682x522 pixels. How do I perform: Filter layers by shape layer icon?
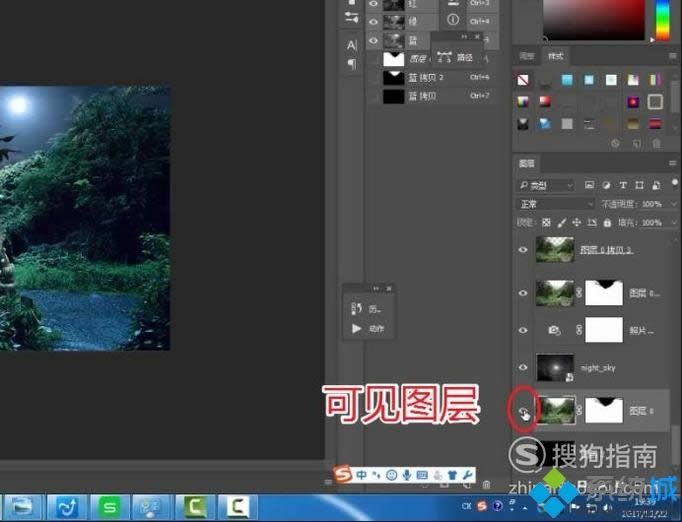click(639, 185)
